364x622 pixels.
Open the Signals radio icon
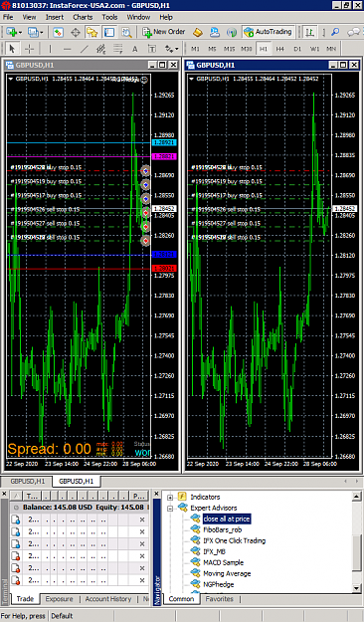pyautogui.click(x=232, y=32)
